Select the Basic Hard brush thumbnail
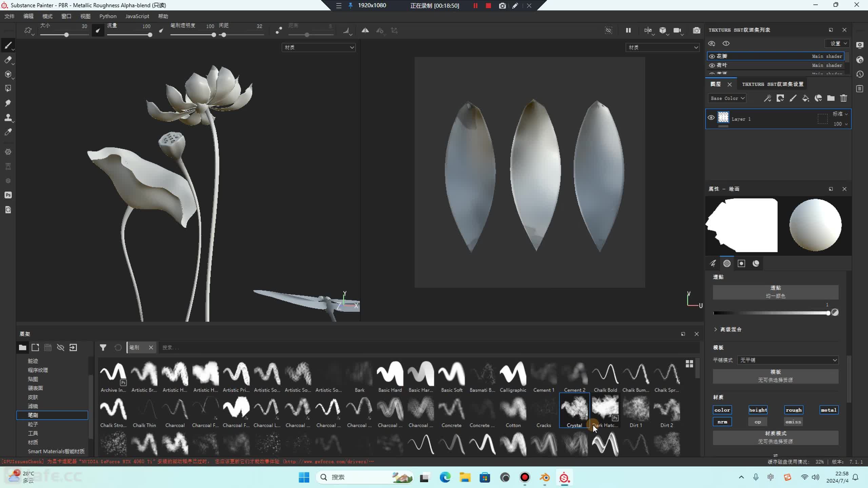868x488 pixels. 390,377
